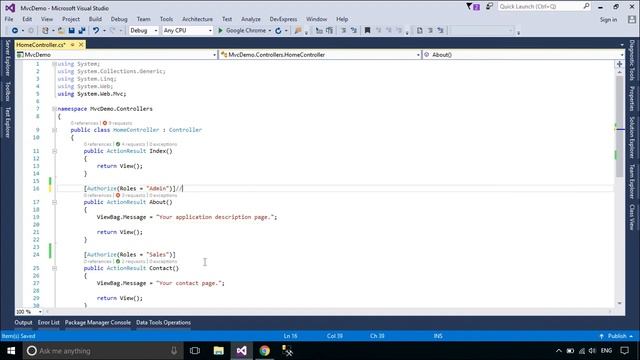The image size is (640, 360).
Task: Open the About() member dropdown
Action: coord(523,55)
